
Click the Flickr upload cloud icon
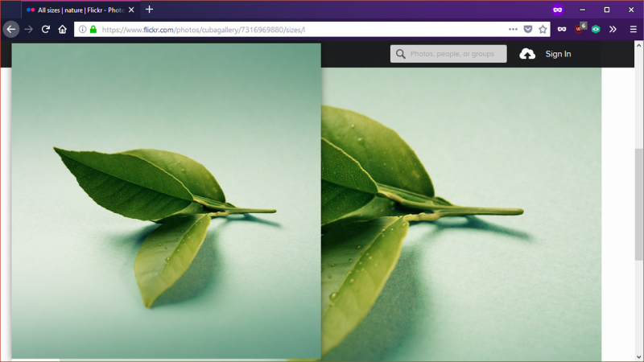[527, 54]
